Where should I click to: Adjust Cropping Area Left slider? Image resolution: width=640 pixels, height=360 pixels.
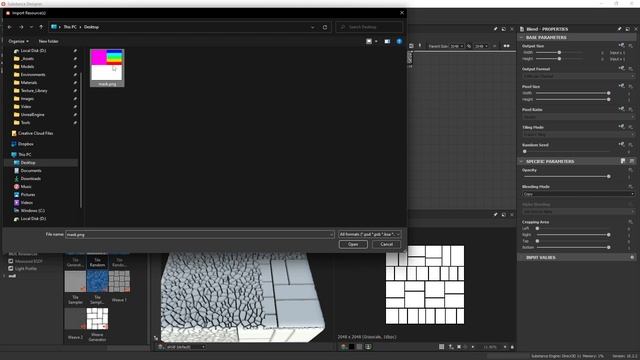(538, 229)
